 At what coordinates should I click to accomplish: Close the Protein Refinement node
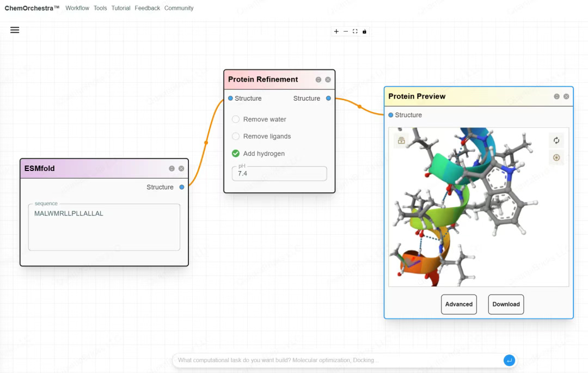328,80
